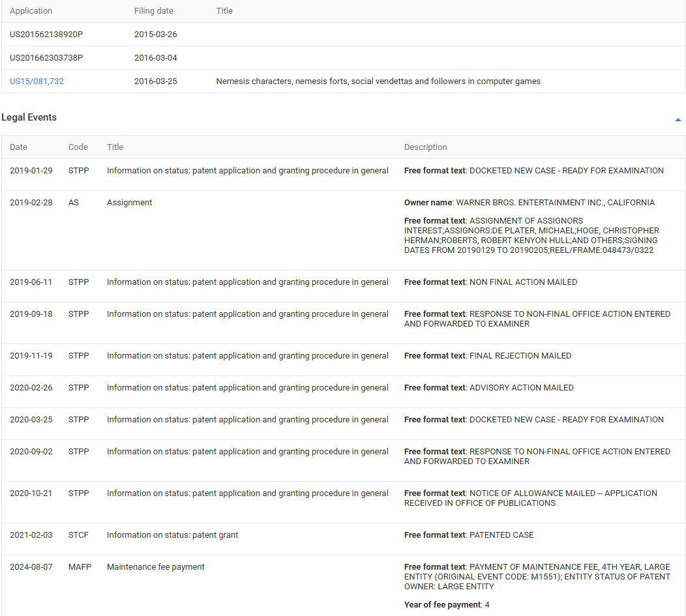The height and width of the screenshot is (616, 686).
Task: Select legal event date 2024-08-07
Action: click(31, 567)
